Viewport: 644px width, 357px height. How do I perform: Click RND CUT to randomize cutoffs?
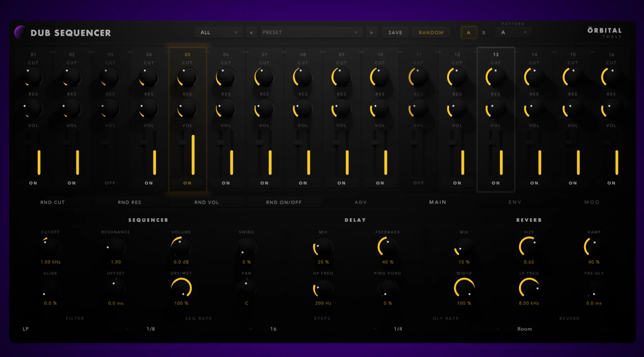point(52,202)
